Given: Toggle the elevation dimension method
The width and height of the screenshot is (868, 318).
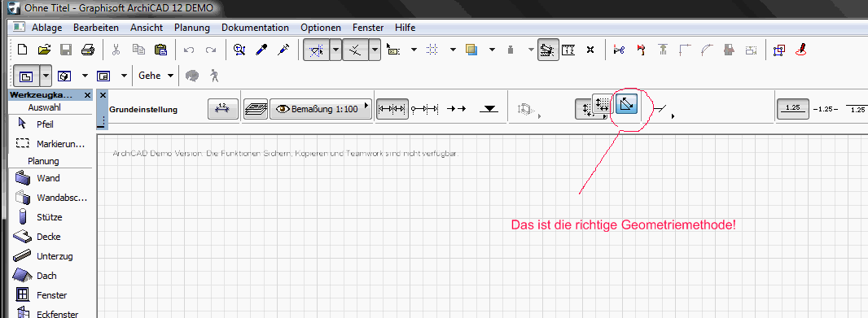Looking at the screenshot, I should [x=489, y=109].
